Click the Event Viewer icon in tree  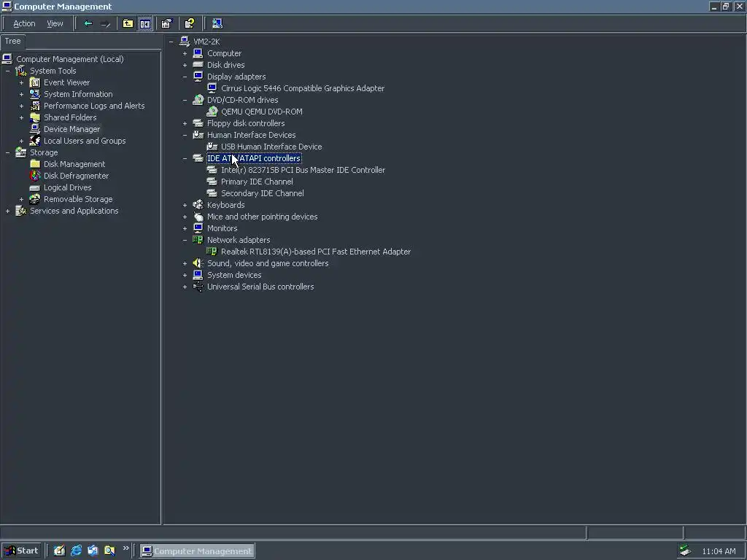(x=35, y=82)
